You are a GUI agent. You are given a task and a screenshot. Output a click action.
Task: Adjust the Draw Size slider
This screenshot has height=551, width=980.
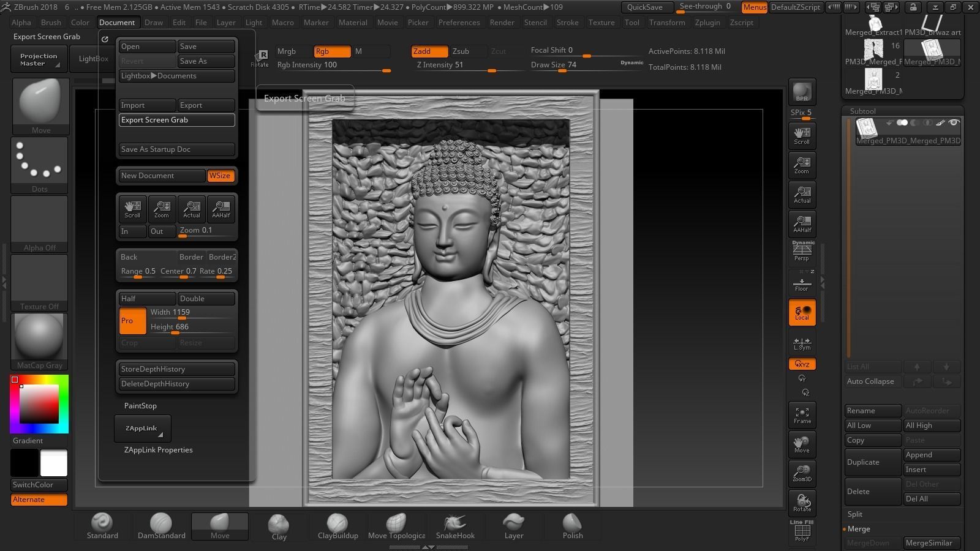pos(587,65)
